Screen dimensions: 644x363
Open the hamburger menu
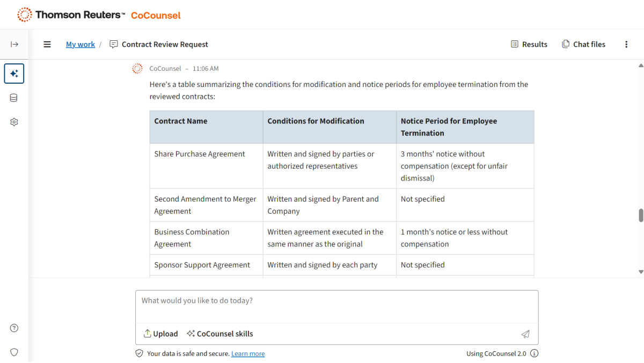click(47, 45)
